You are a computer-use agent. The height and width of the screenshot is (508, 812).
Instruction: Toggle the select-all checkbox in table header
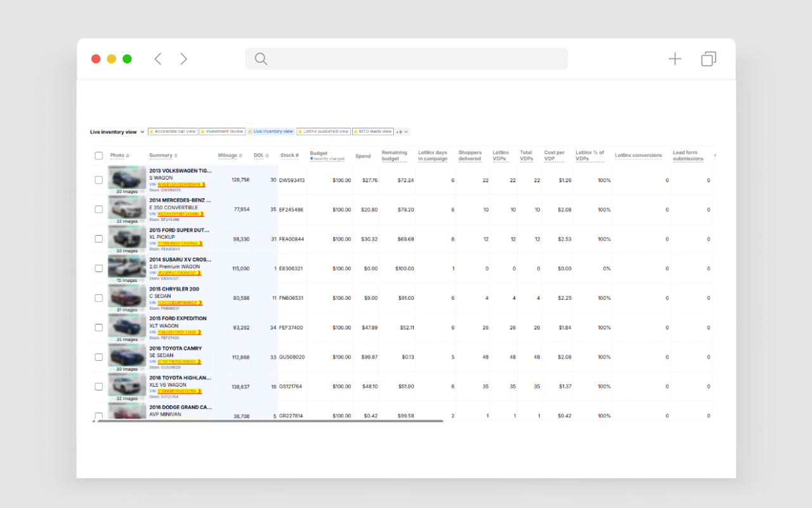[x=98, y=156]
